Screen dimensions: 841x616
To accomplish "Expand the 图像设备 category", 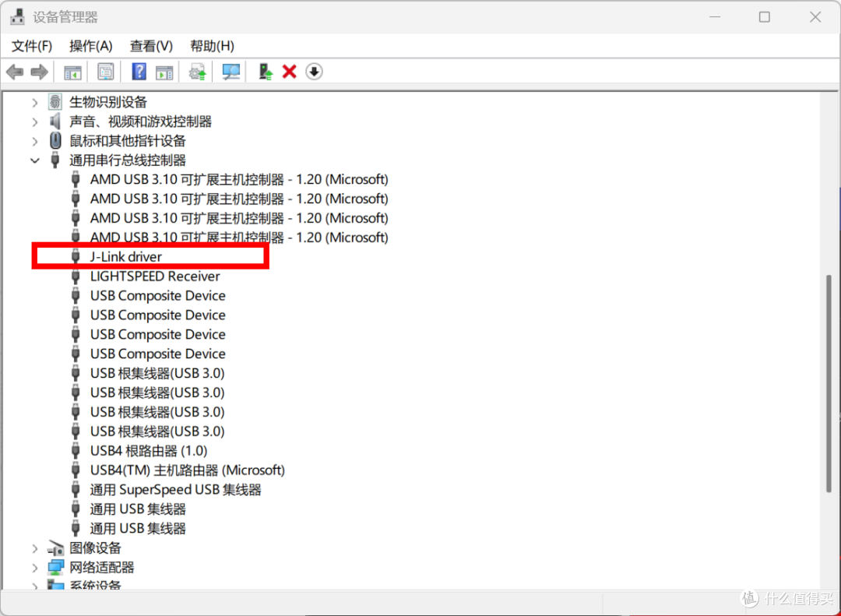I will (35, 548).
